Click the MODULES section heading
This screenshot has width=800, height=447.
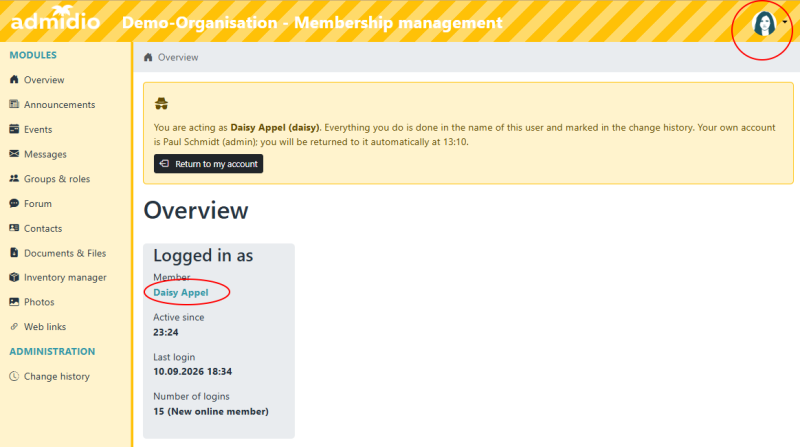(33, 55)
